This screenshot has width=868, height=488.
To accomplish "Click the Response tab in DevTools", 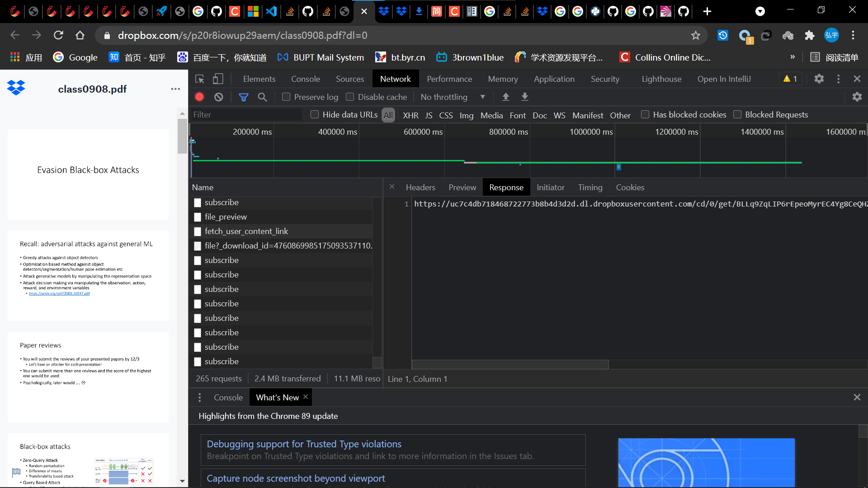I will tap(506, 187).
